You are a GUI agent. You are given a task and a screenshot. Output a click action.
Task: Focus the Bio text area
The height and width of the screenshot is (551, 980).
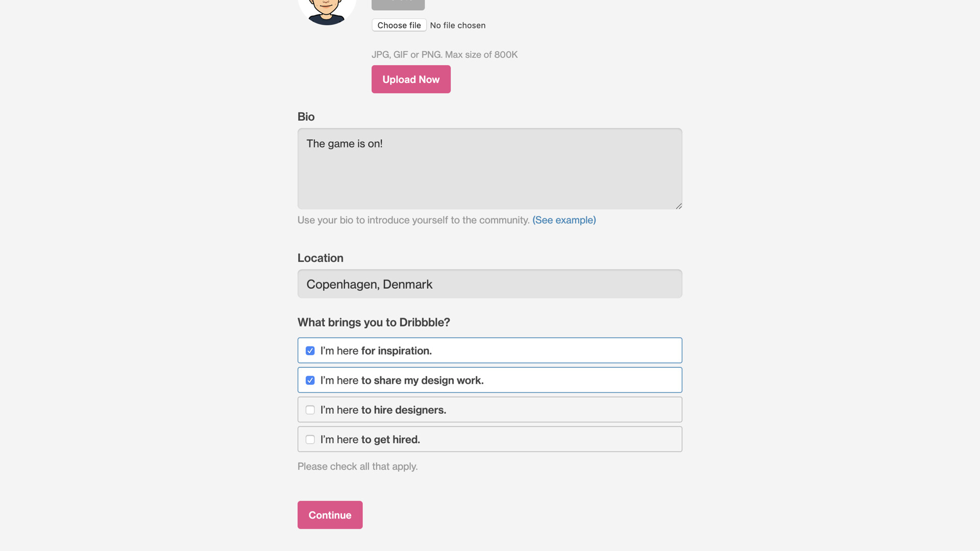489,168
